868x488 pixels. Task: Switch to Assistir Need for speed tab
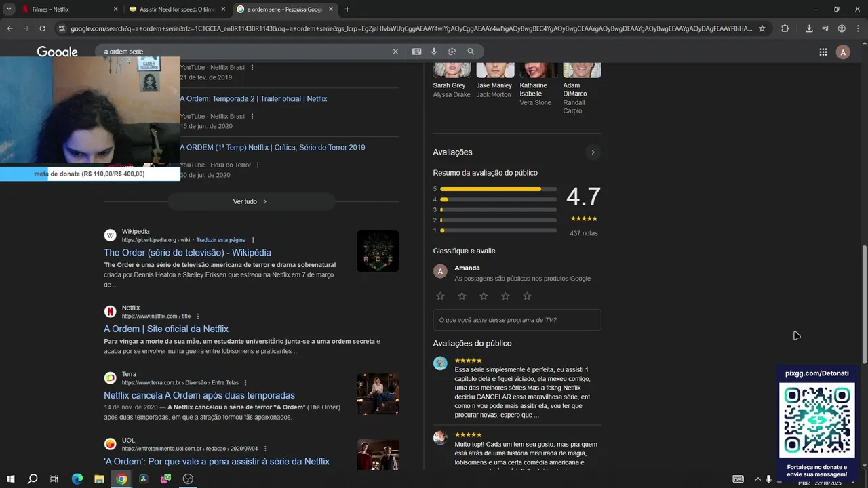click(176, 9)
